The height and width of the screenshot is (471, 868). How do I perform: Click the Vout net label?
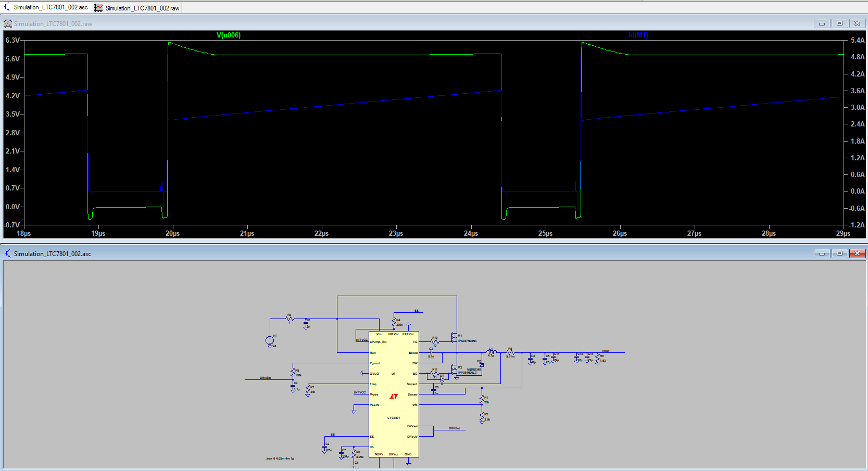pos(606,351)
